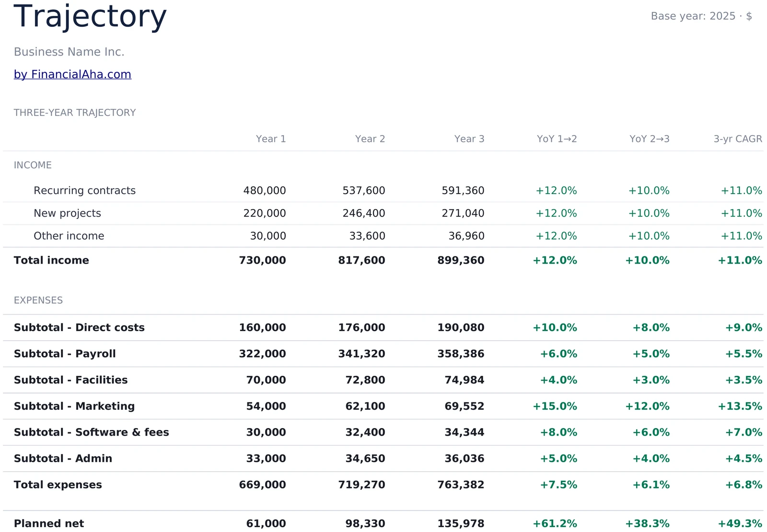Select the Total expenses row label
The height and width of the screenshot is (532, 767).
(x=58, y=485)
